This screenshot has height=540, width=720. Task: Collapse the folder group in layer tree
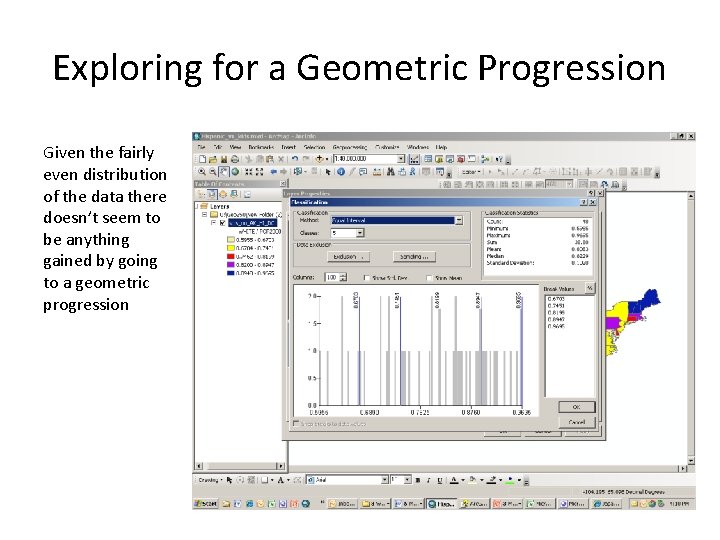[205, 214]
